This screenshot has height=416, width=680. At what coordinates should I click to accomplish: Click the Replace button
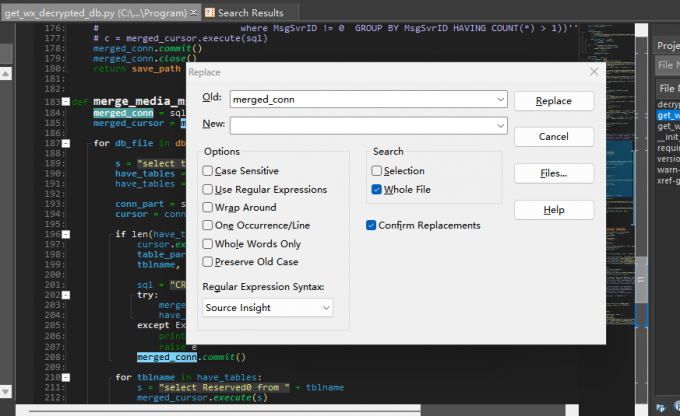(x=554, y=101)
